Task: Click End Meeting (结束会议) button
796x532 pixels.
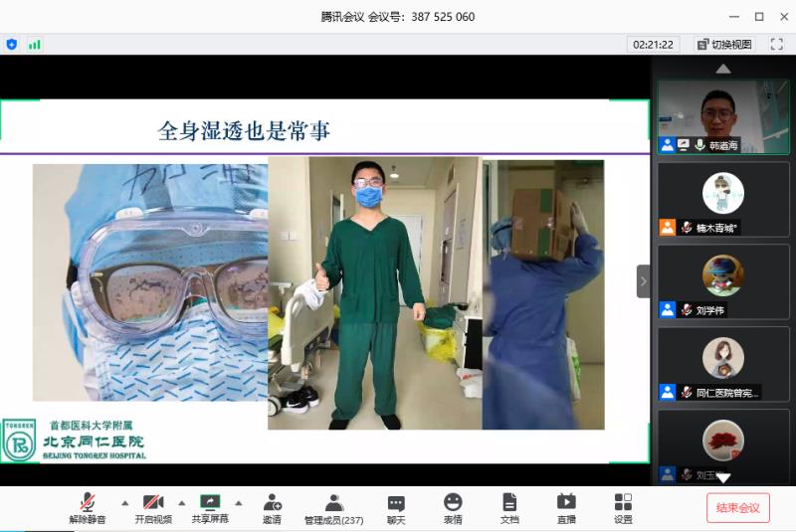Action: [x=737, y=508]
